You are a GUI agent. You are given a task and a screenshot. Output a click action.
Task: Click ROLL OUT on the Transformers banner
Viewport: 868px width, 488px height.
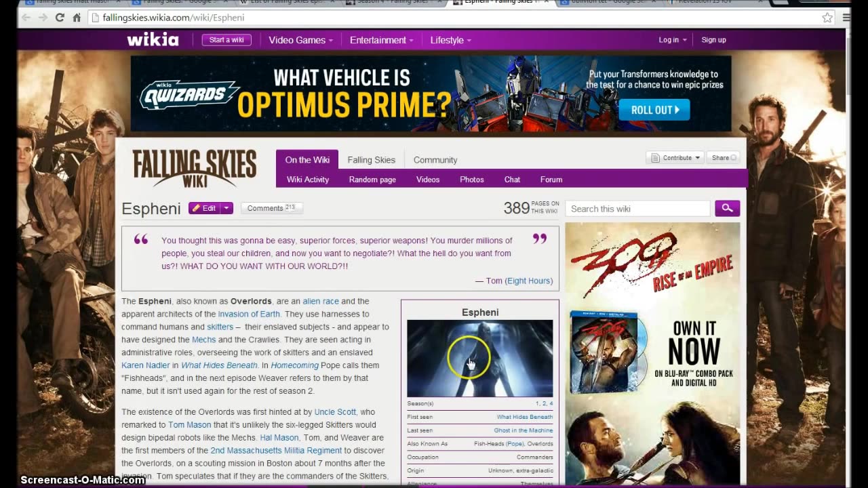pos(654,110)
